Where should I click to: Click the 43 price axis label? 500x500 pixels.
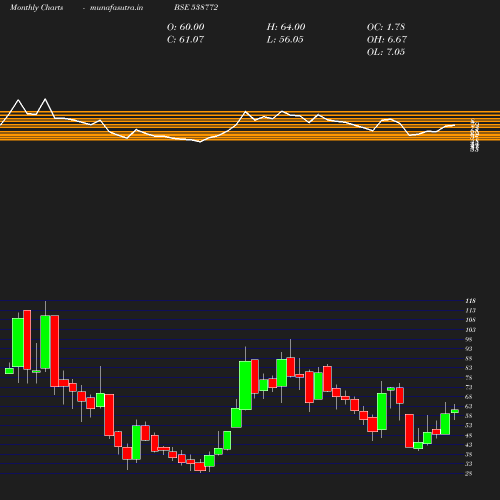[x=469, y=445]
